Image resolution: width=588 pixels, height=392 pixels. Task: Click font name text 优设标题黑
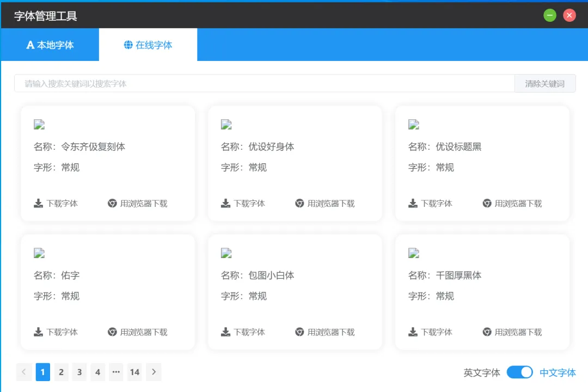[458, 146]
